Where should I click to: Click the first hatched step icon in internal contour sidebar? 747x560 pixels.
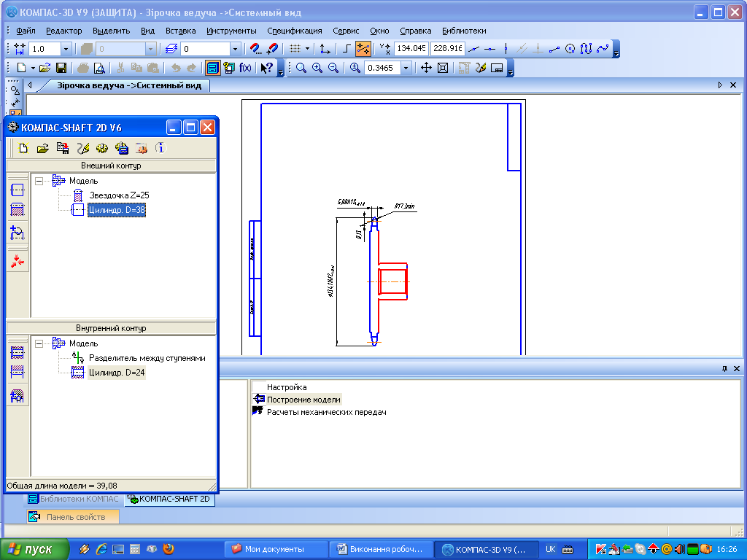(18, 352)
